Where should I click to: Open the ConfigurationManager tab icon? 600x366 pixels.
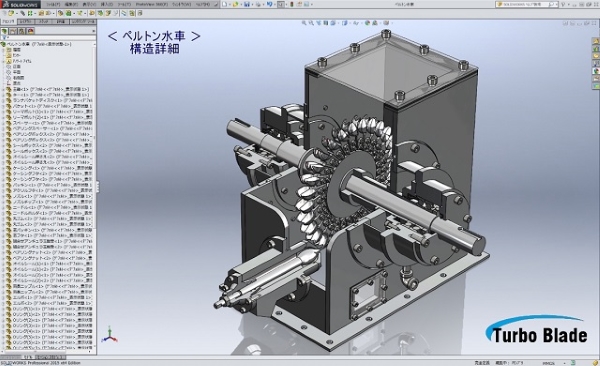[22, 31]
